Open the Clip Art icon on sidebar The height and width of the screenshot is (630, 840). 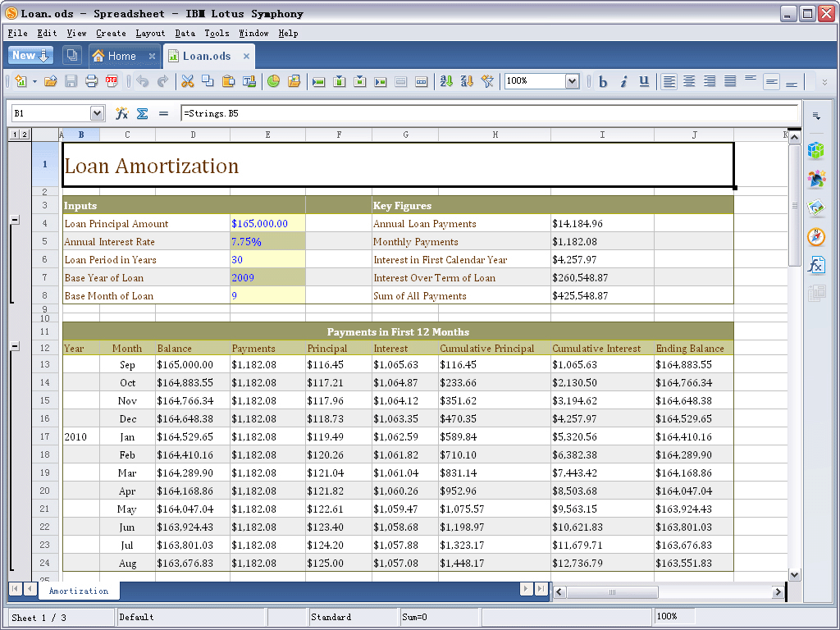[x=816, y=179]
